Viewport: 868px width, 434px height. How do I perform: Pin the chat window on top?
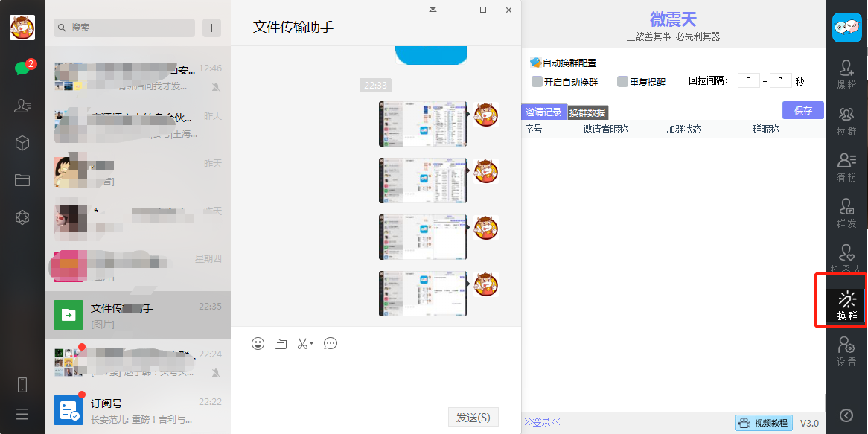pos(433,10)
